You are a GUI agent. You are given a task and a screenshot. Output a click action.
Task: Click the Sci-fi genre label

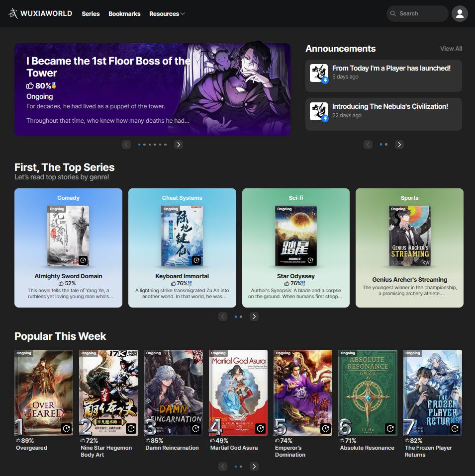tap(296, 198)
